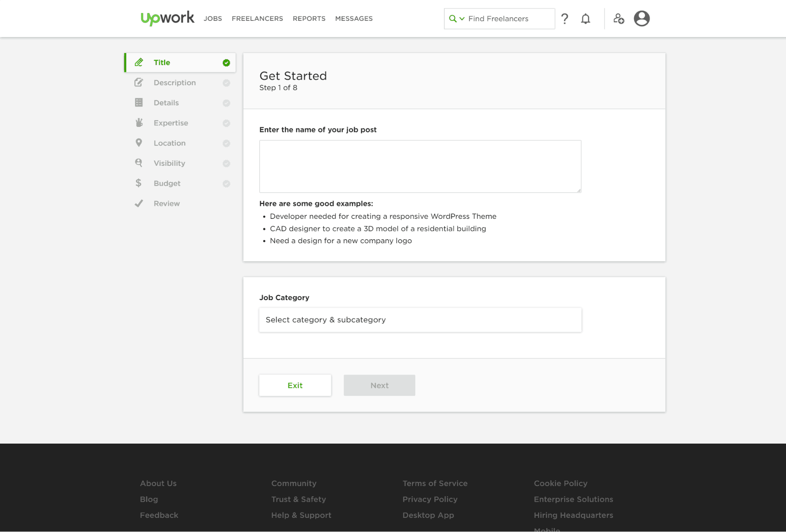Expand the Find Freelancers search bar

click(460, 18)
